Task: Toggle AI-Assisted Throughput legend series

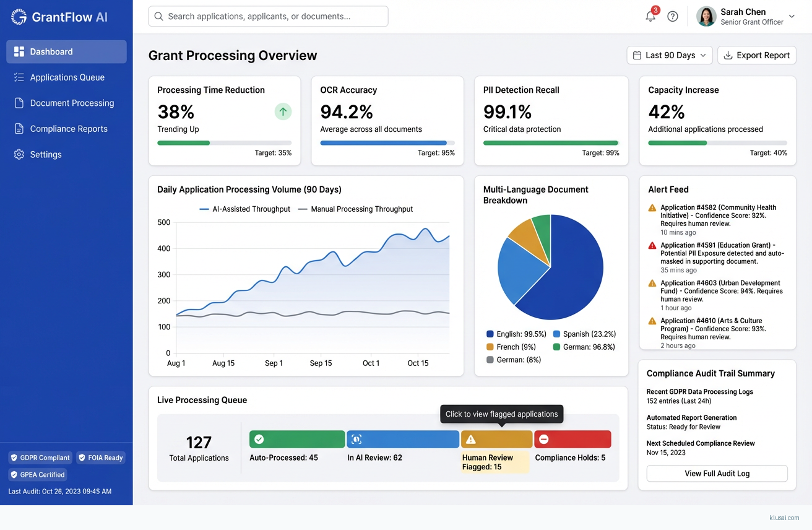Action: 244,209
